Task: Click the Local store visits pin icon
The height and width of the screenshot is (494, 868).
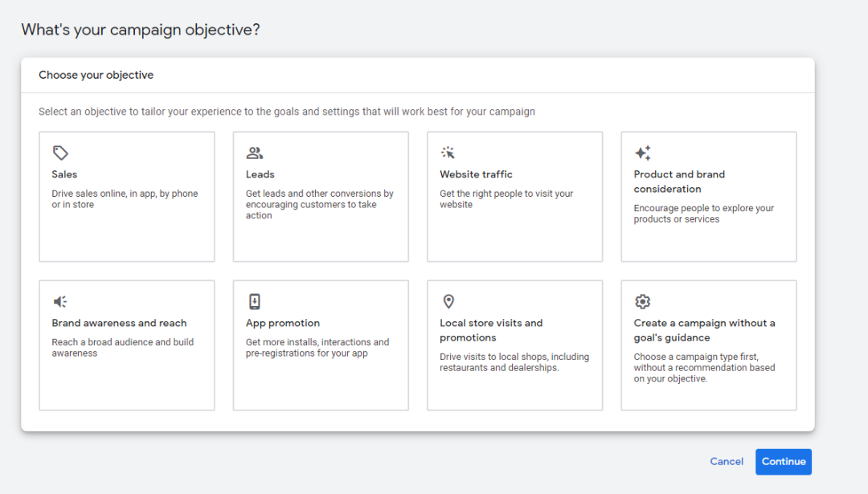Action: [x=448, y=301]
